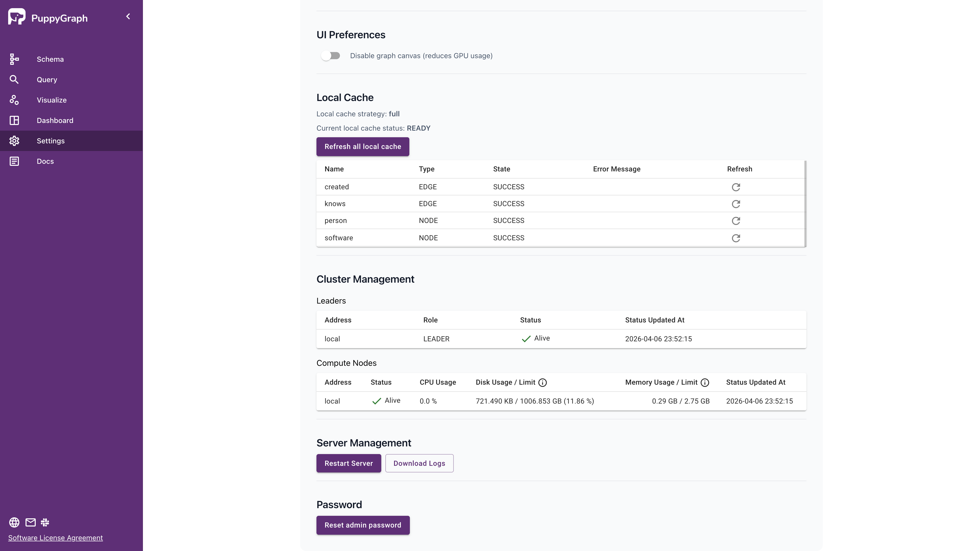Toggle Disable graph canvas switch
Screen dimensions: 980x551
tap(330, 56)
